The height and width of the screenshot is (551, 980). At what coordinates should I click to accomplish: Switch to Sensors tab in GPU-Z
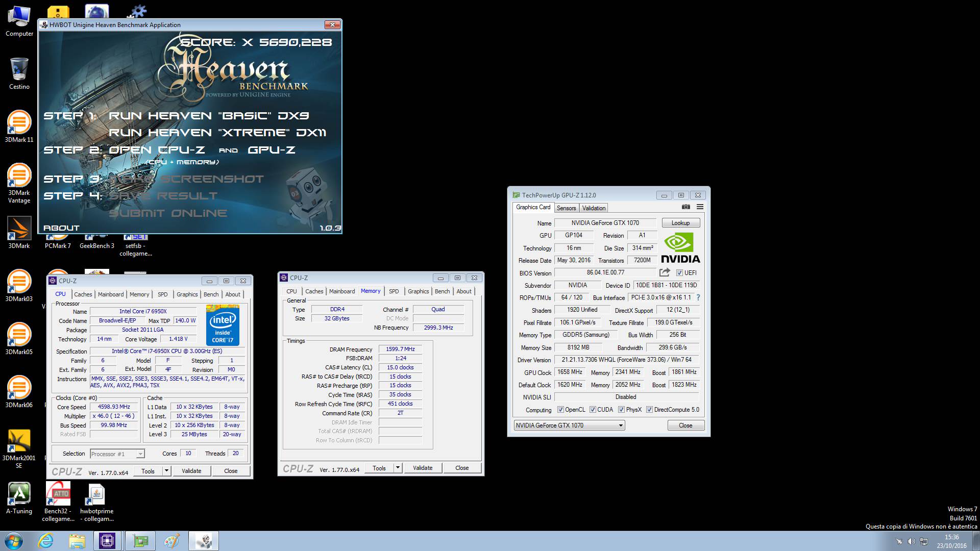click(566, 208)
